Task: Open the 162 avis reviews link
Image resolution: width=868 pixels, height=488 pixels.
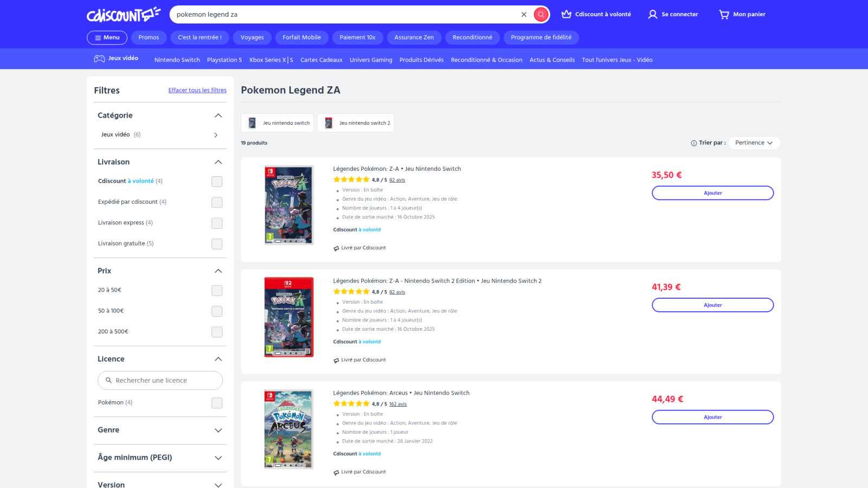Action: click(x=398, y=404)
